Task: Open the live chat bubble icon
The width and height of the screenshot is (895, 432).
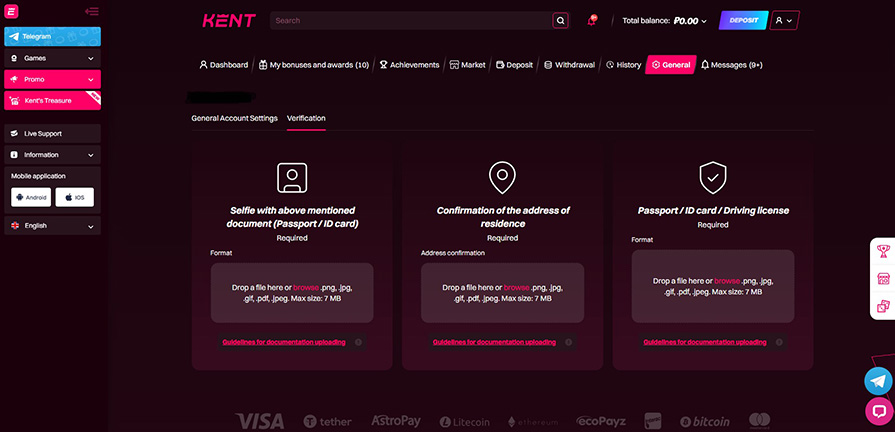Action: pos(878,410)
